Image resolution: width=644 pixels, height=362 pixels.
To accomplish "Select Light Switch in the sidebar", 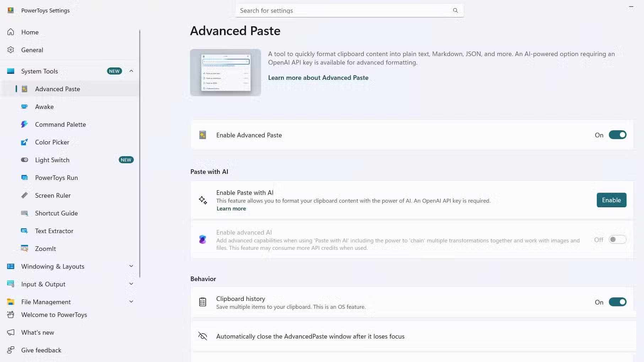I will pyautogui.click(x=70, y=160).
